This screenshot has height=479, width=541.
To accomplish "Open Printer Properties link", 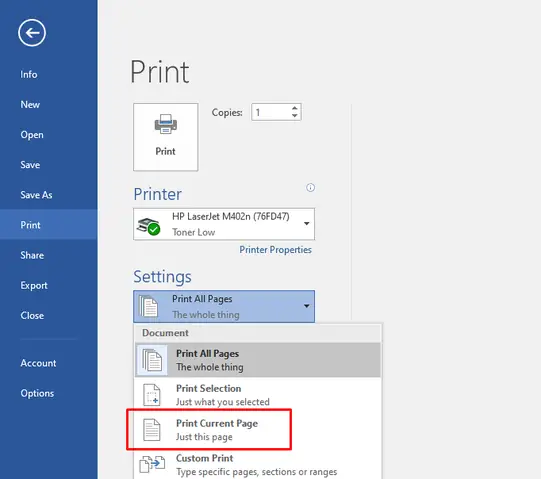I will click(x=275, y=250).
